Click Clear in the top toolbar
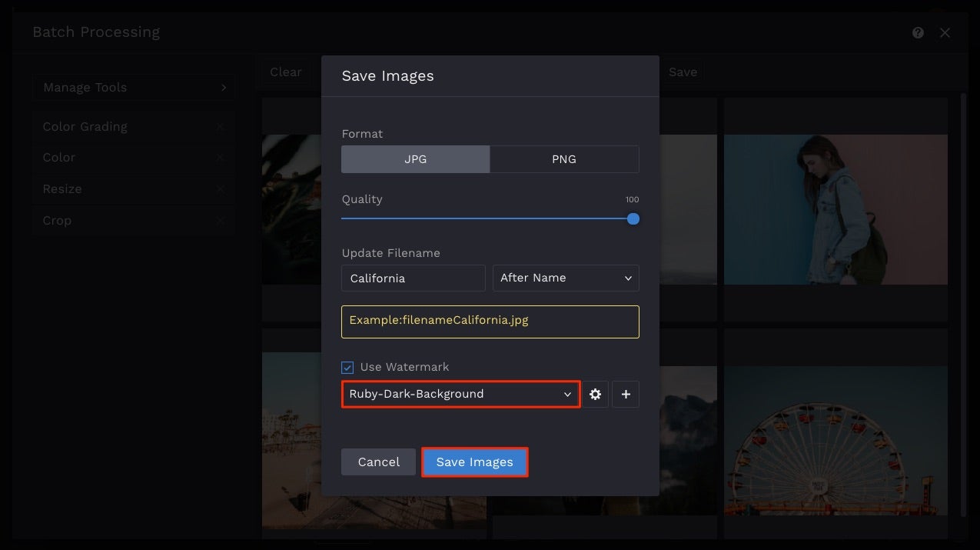This screenshot has height=550, width=980. click(x=286, y=72)
